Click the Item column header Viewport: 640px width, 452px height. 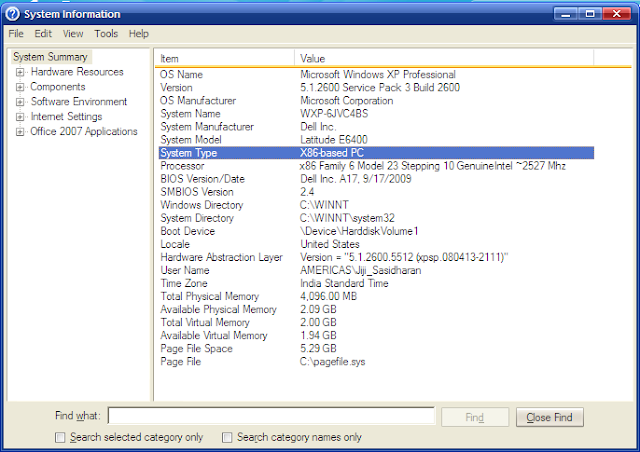225,58
